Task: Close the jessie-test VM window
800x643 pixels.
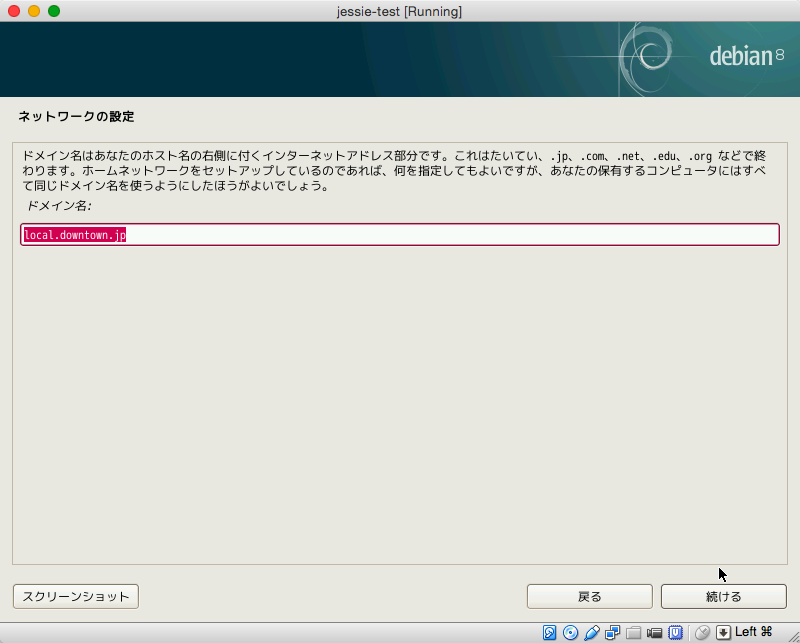Action: point(14,11)
